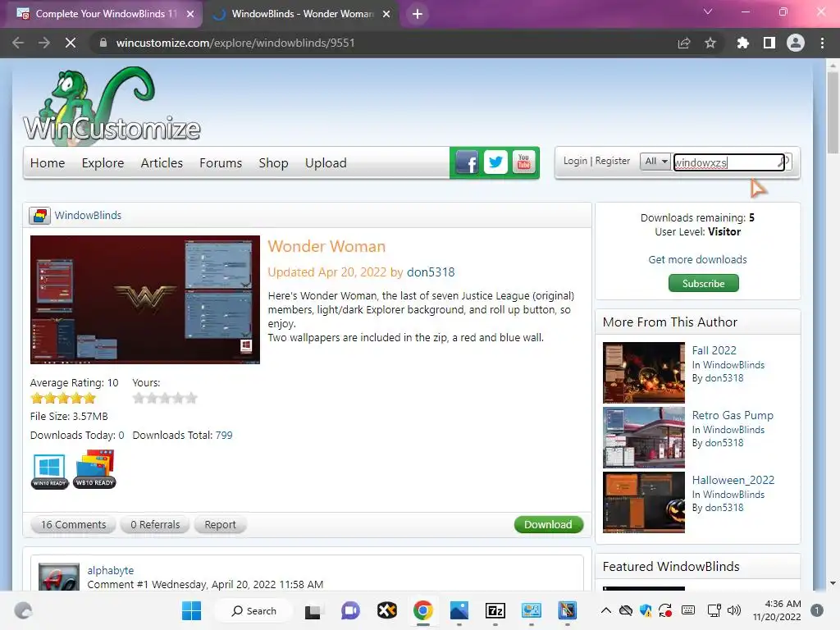This screenshot has height=630, width=840.
Task: Open the Twitter bird icon
Action: click(x=495, y=162)
